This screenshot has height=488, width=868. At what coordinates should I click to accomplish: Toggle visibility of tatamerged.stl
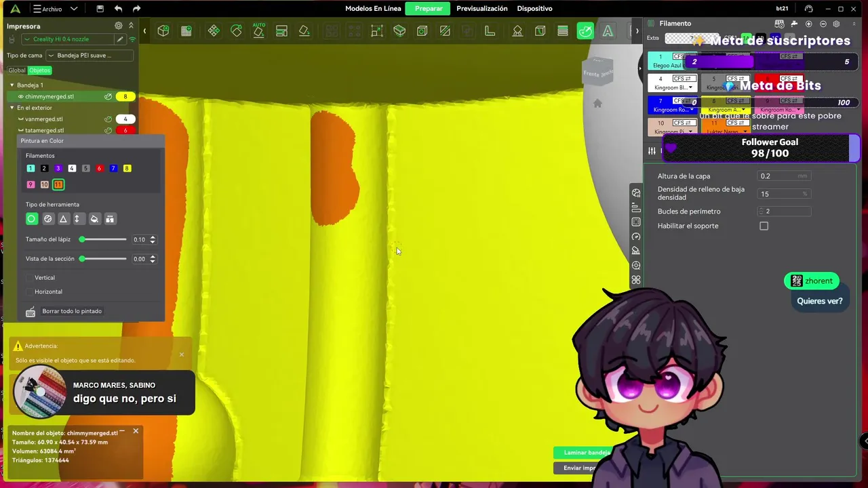(x=20, y=131)
